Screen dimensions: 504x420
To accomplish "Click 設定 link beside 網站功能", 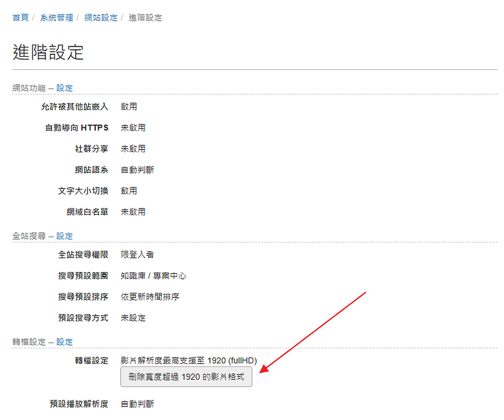I will [65, 88].
